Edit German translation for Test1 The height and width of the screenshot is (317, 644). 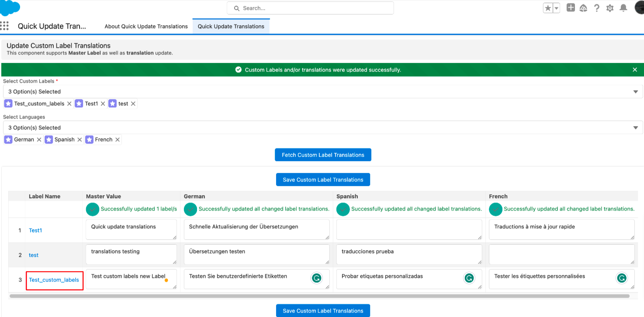257,230
